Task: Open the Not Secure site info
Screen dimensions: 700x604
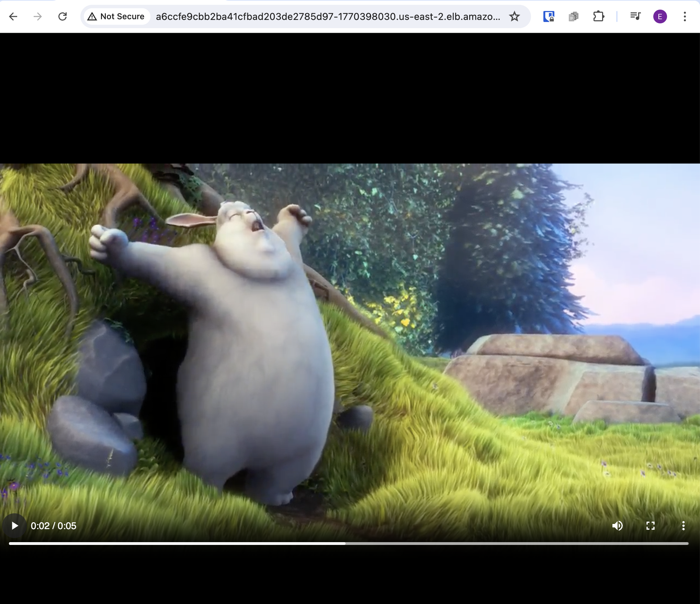Action: tap(116, 16)
